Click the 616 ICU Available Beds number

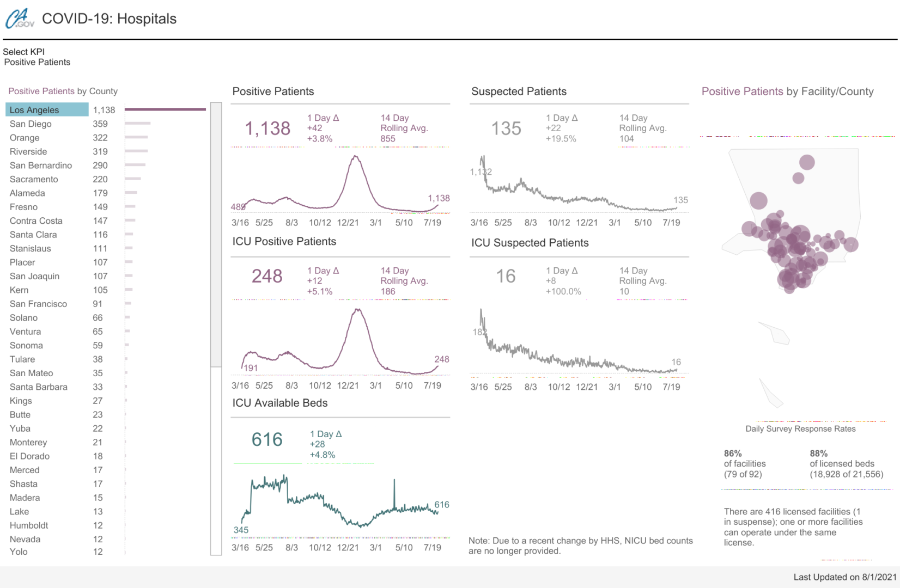267,439
